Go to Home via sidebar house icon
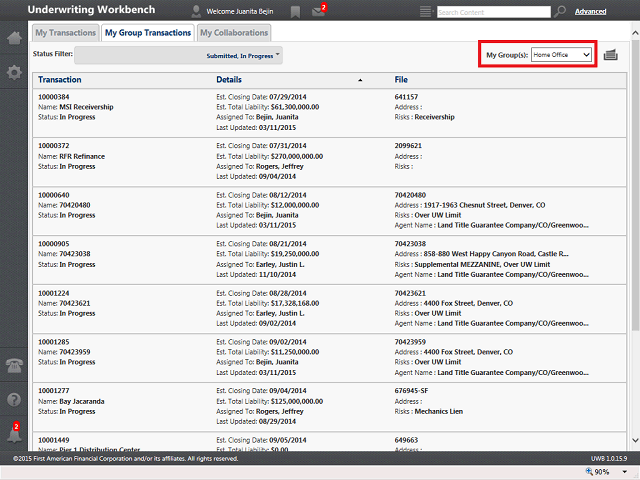The image size is (640, 480). pyautogui.click(x=14, y=38)
